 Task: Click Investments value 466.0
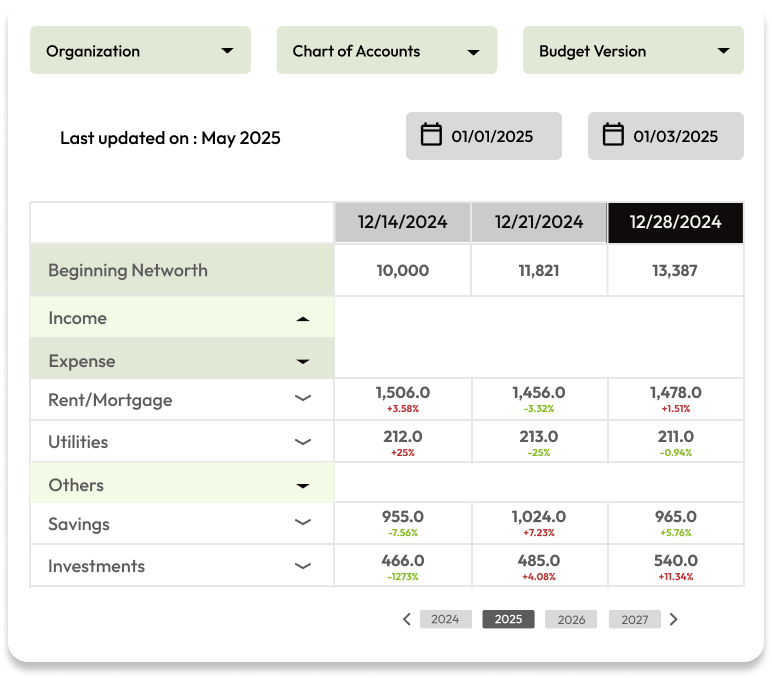(x=403, y=560)
